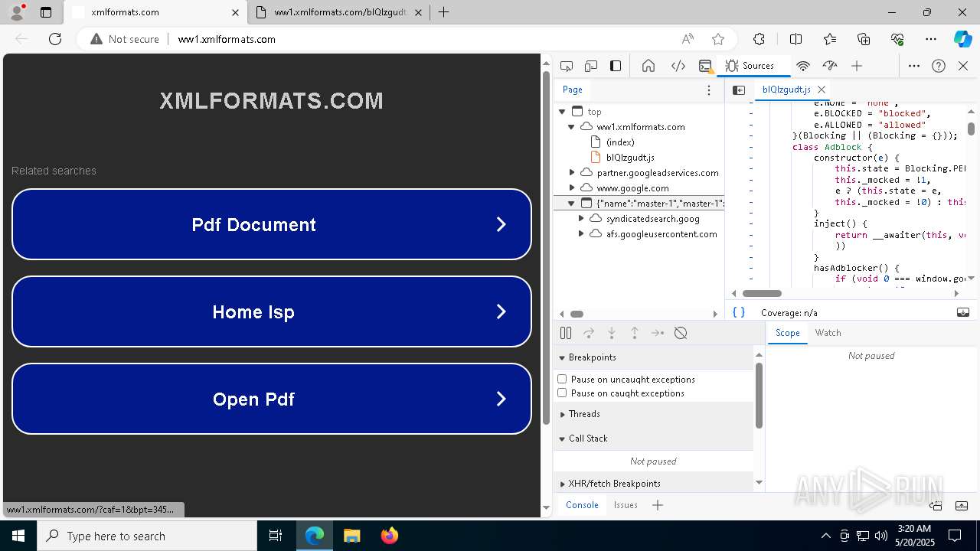Open Firefox from the taskbar

(390, 536)
